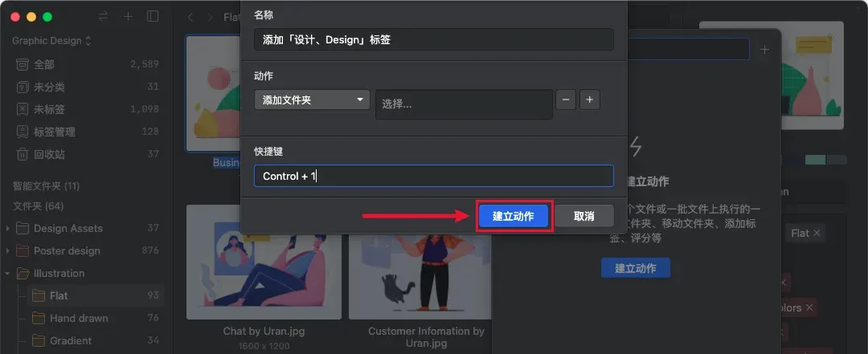Image resolution: width=868 pixels, height=354 pixels.
Task: Go forward with the right chevron
Action: click(x=209, y=17)
